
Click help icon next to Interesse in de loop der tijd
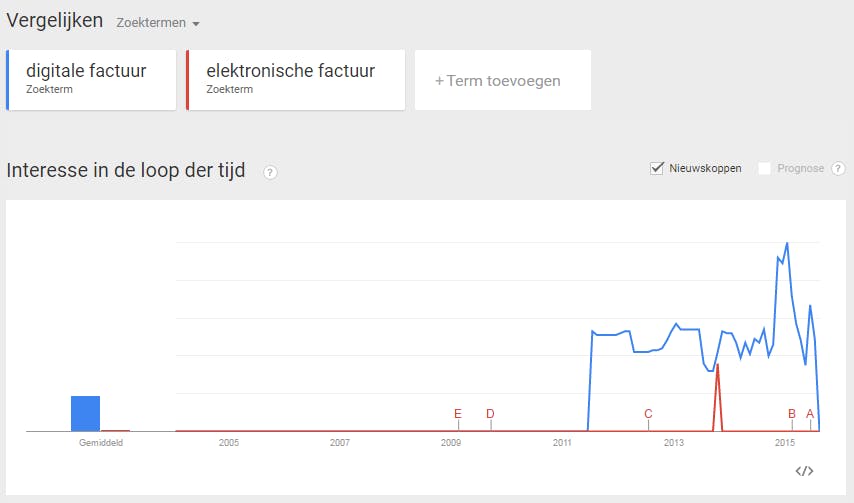[x=270, y=172]
